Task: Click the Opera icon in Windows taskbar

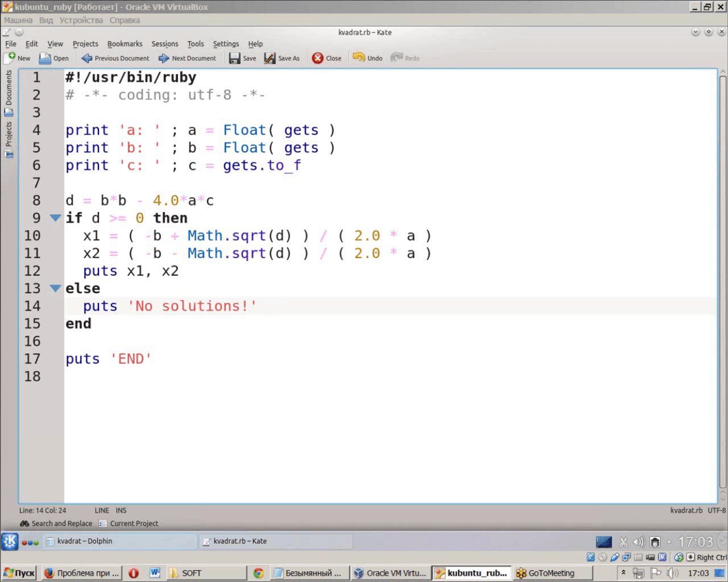Action: click(134, 573)
